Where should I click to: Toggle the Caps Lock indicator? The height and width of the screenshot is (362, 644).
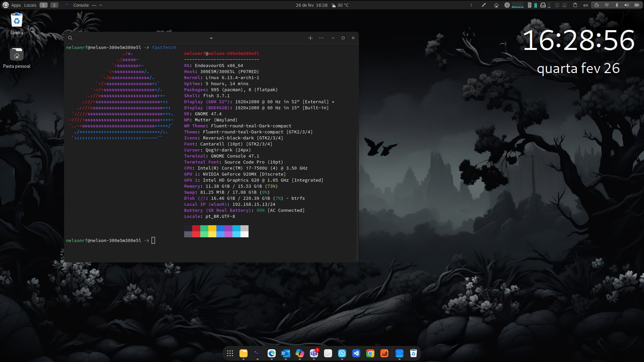pos(565,5)
